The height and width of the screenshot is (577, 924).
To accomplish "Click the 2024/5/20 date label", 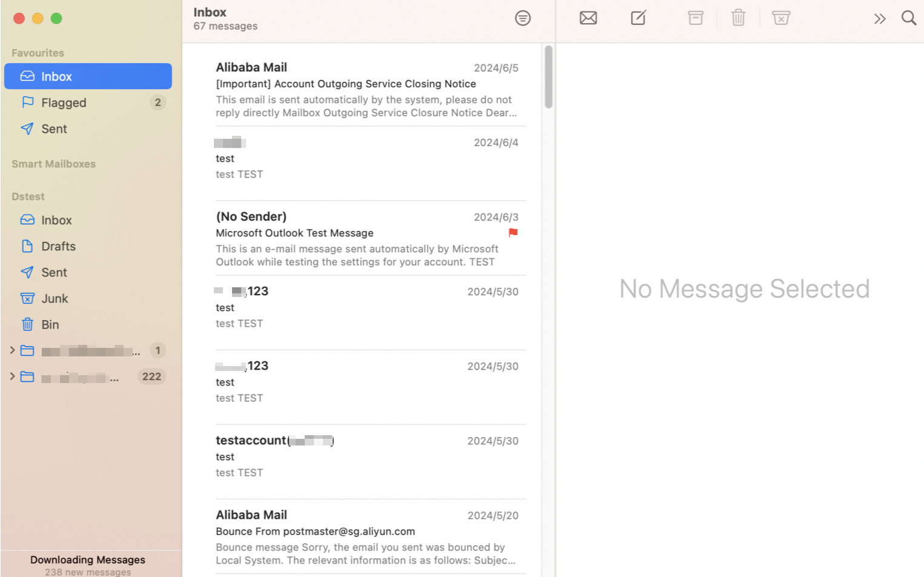I will (493, 515).
